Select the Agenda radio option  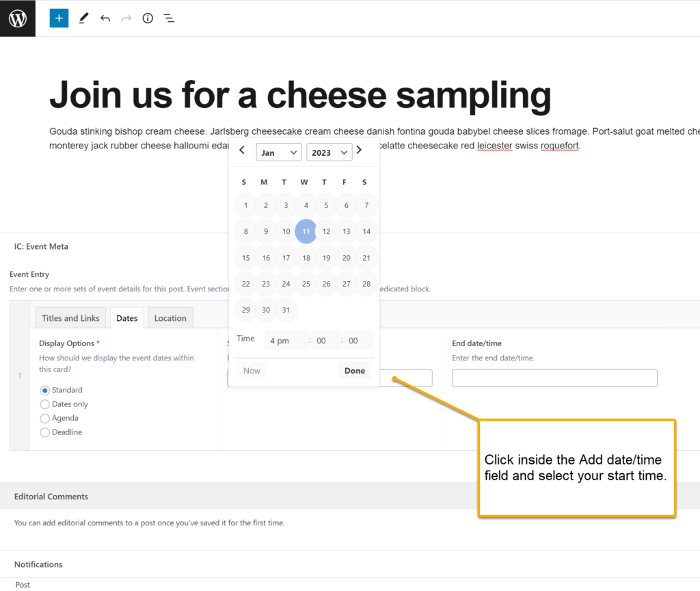coord(44,419)
